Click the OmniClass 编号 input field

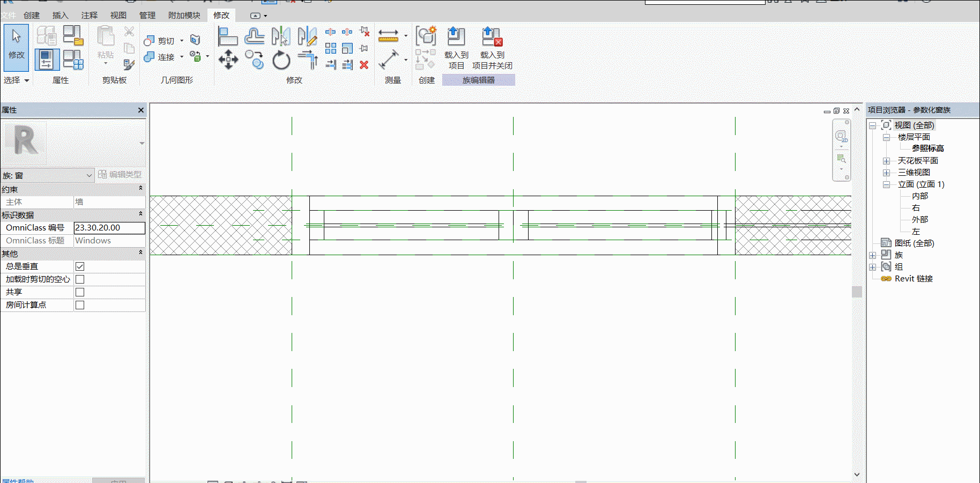(x=109, y=228)
